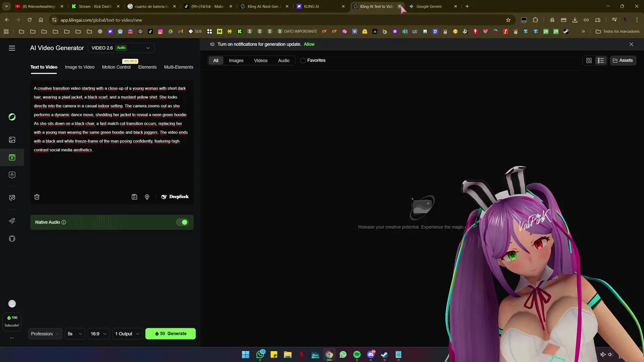
Task: Open the image generation tool in sidebar
Action: 12,140
